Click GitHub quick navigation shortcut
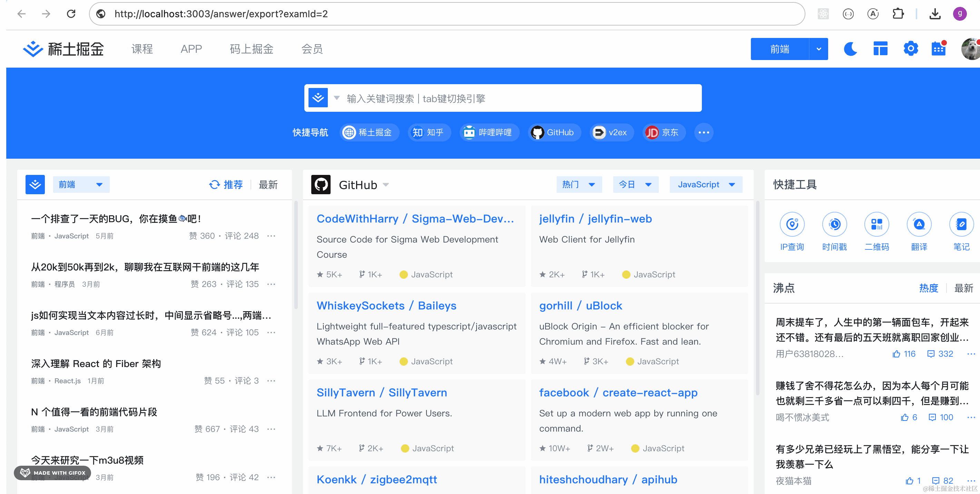Screen dimensions: 980x494 click(554, 132)
